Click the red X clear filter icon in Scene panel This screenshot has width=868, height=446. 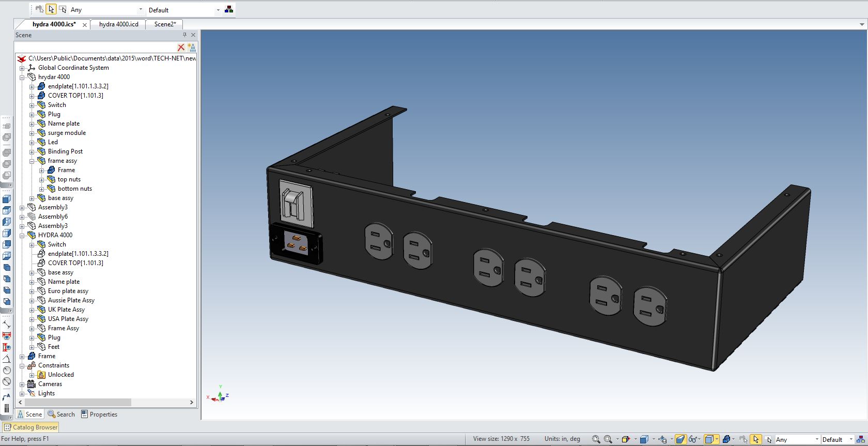pos(181,47)
